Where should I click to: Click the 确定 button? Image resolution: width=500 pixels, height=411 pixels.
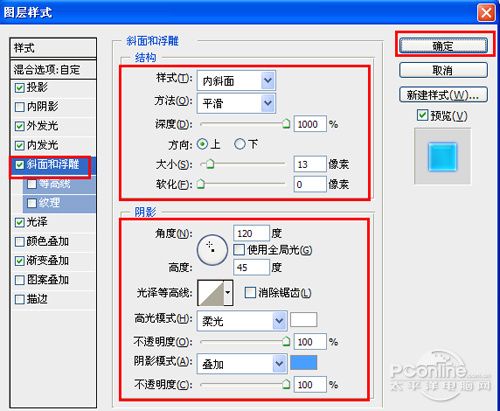pyautogui.click(x=443, y=45)
